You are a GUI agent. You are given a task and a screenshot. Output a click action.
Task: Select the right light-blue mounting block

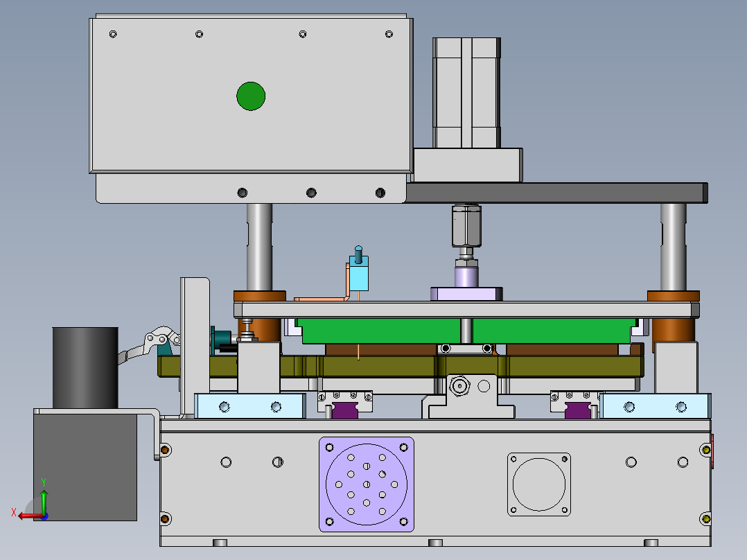pyautogui.click(x=656, y=407)
